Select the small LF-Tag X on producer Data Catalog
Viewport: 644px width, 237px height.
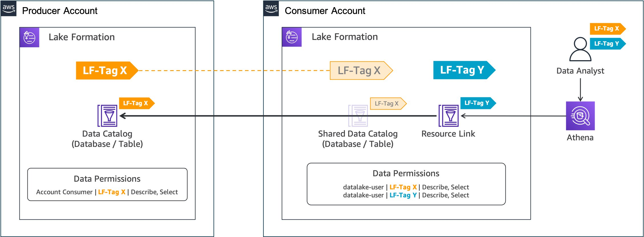[x=137, y=103]
